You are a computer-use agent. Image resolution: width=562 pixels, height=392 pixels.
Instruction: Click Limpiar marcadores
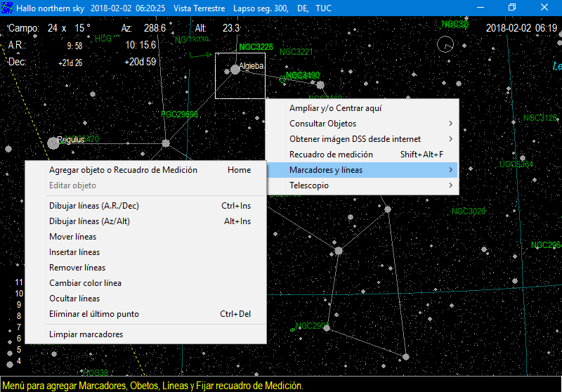86,334
